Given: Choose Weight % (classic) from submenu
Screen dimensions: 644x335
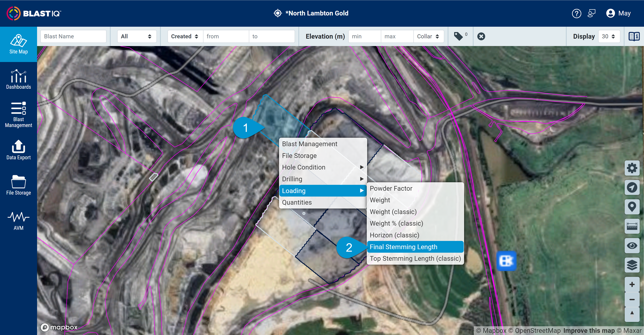Looking at the screenshot, I should click(415, 223).
